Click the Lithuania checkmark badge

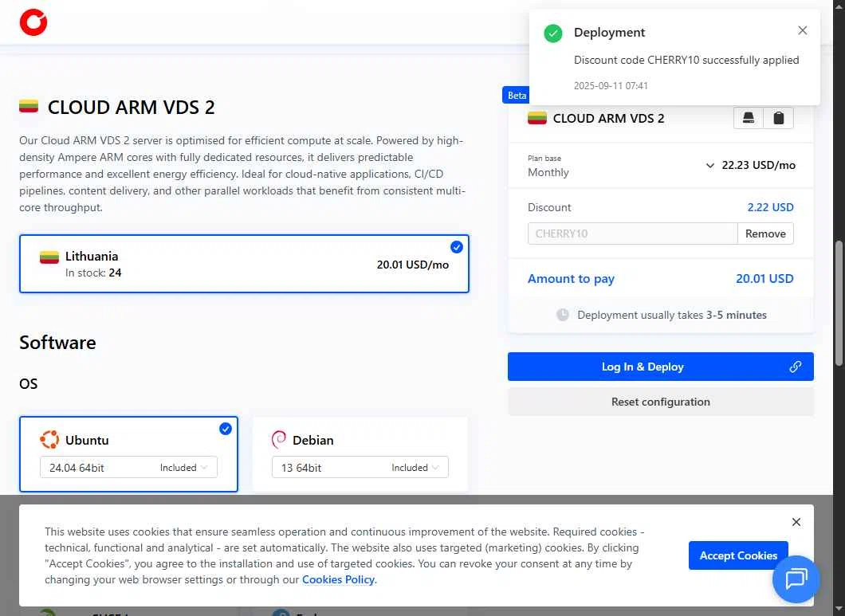click(x=457, y=247)
